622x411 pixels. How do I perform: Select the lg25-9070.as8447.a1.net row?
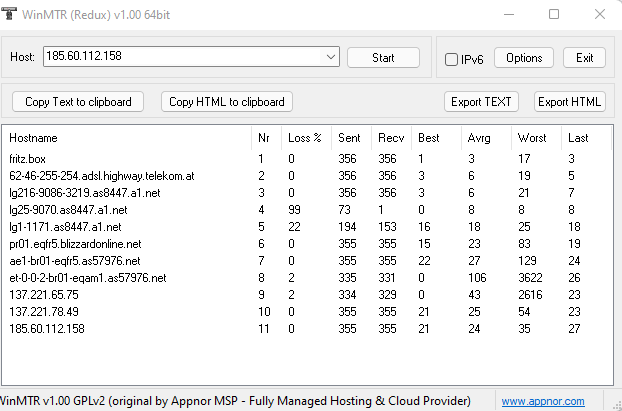[x=305, y=209]
